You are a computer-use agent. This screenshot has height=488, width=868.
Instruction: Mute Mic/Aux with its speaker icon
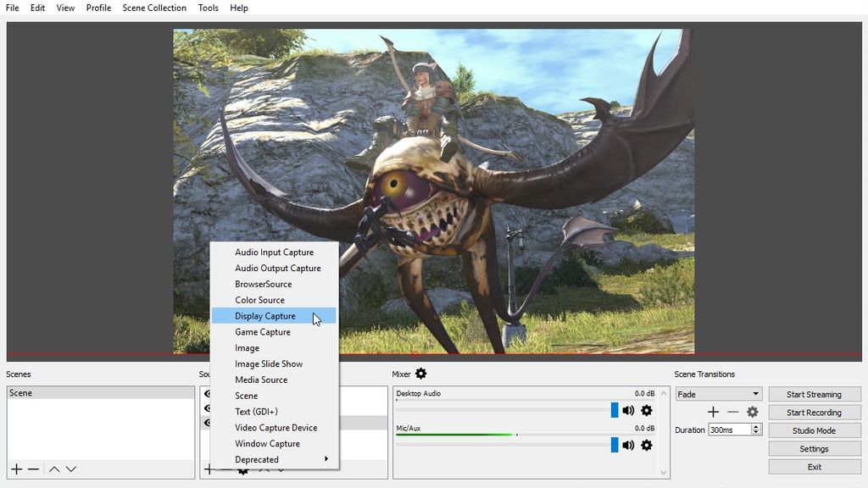pos(627,445)
